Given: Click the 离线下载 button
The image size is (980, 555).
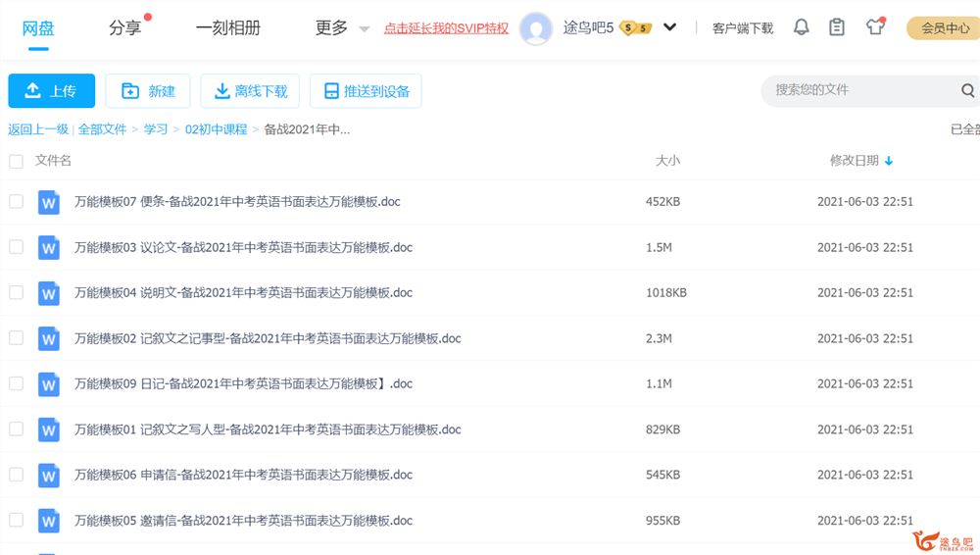Looking at the screenshot, I should (x=250, y=91).
